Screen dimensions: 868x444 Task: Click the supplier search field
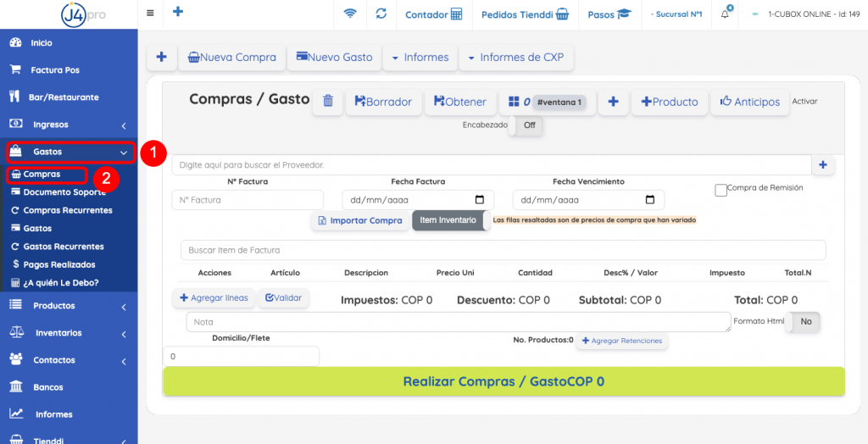tap(492, 165)
